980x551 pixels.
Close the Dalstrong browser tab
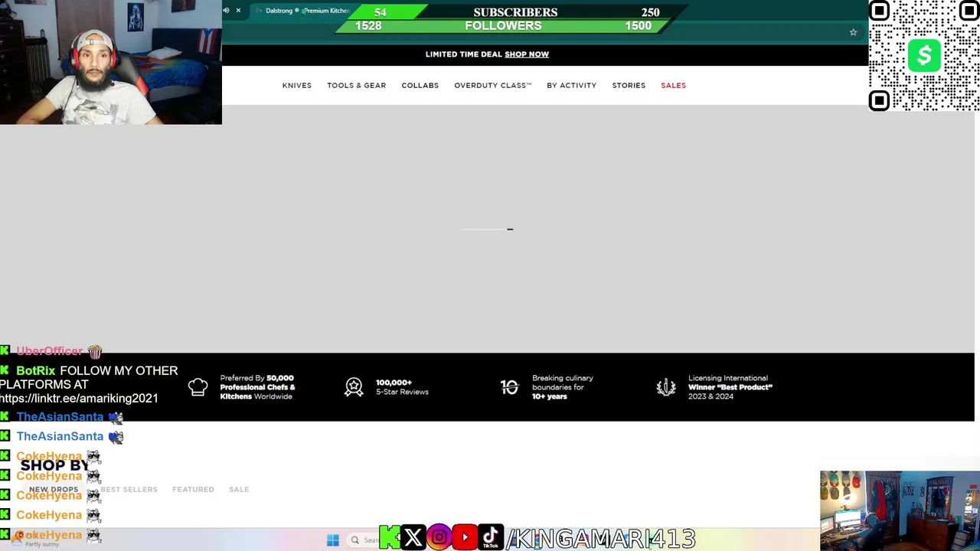[x=238, y=11]
